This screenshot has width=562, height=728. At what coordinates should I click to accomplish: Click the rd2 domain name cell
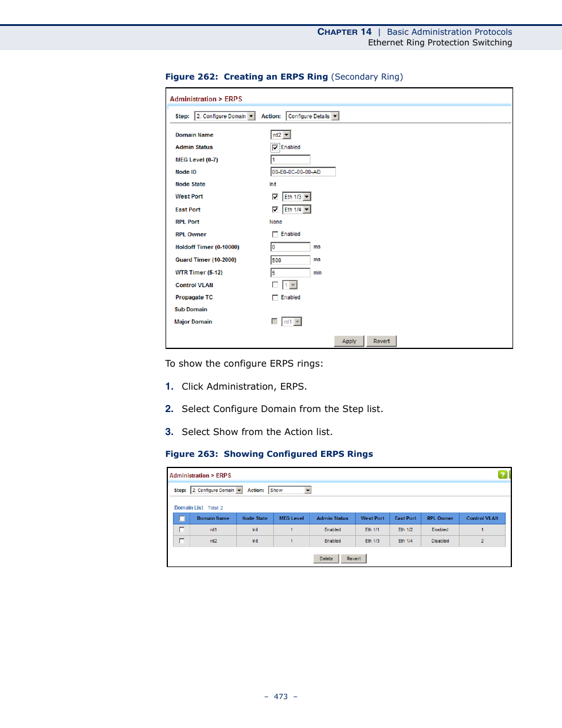[x=213, y=541]
